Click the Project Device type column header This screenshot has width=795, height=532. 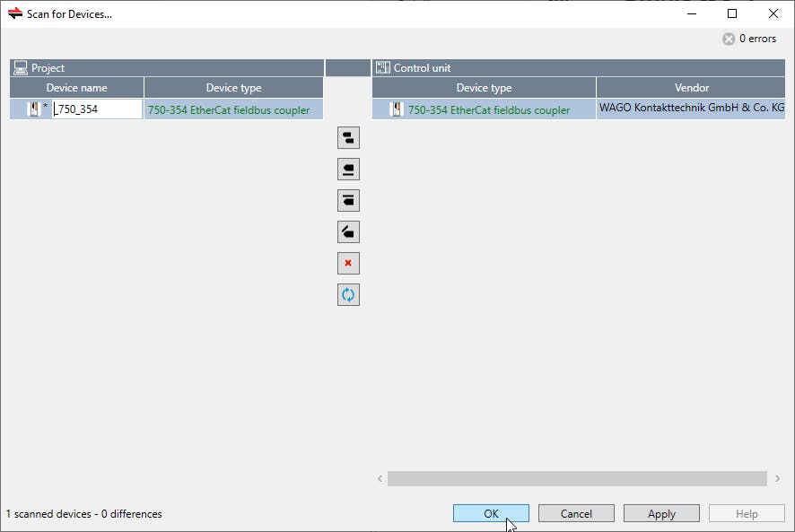(x=233, y=88)
